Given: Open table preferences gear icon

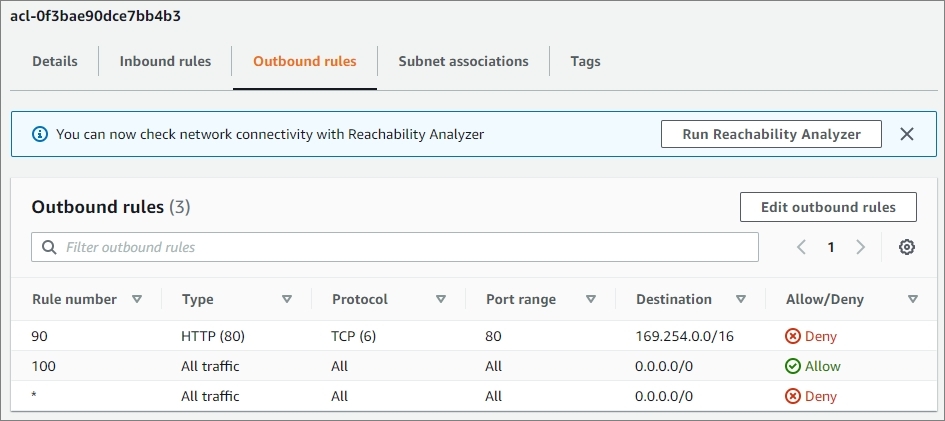Looking at the screenshot, I should 906,247.
